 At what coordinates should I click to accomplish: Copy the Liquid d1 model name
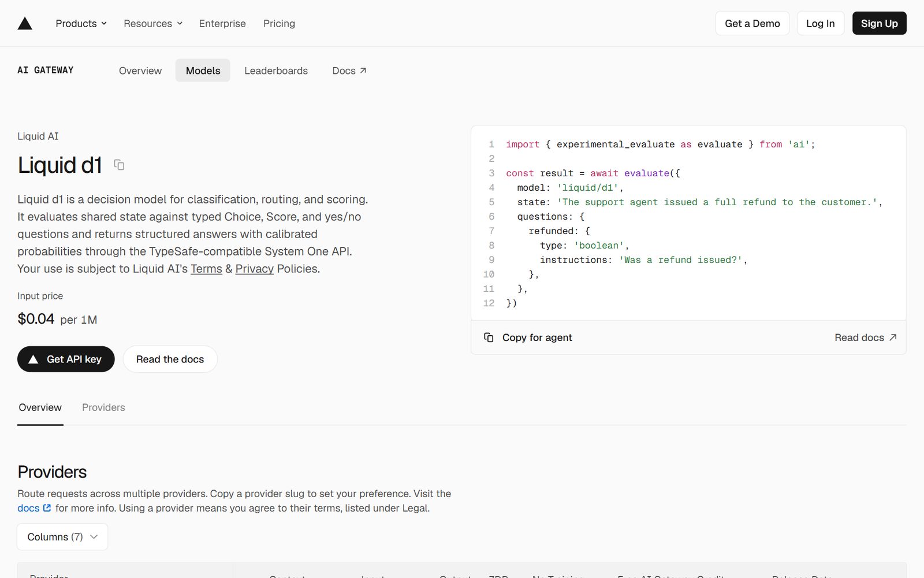point(119,165)
